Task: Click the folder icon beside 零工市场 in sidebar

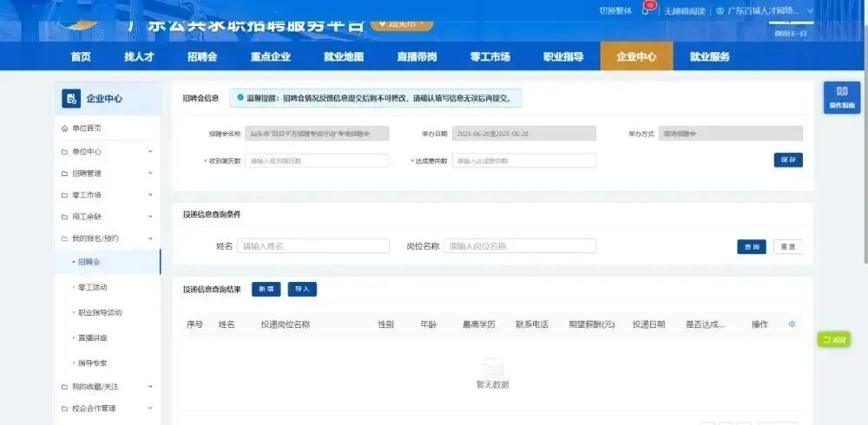Action: [65, 195]
